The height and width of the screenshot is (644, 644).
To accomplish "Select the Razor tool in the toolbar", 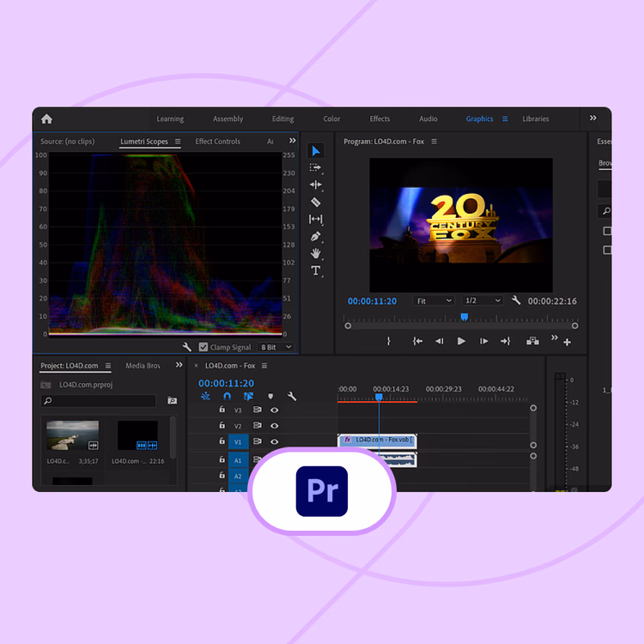I will pyautogui.click(x=315, y=202).
